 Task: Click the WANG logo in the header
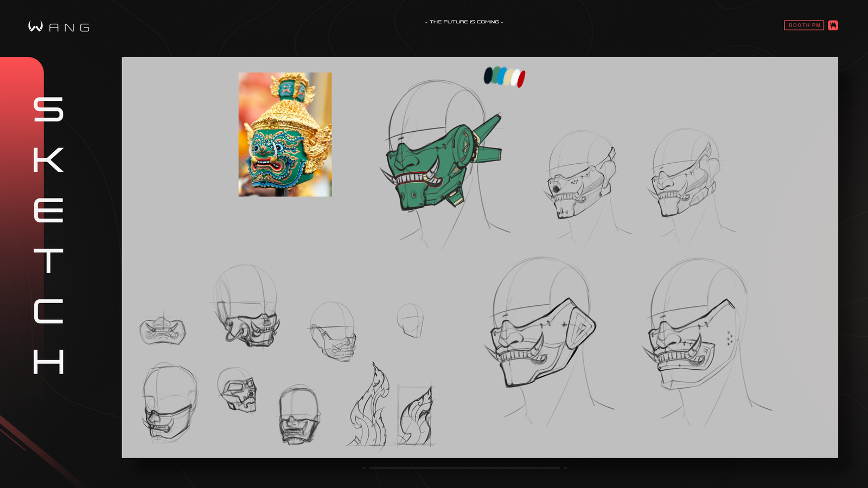click(59, 27)
